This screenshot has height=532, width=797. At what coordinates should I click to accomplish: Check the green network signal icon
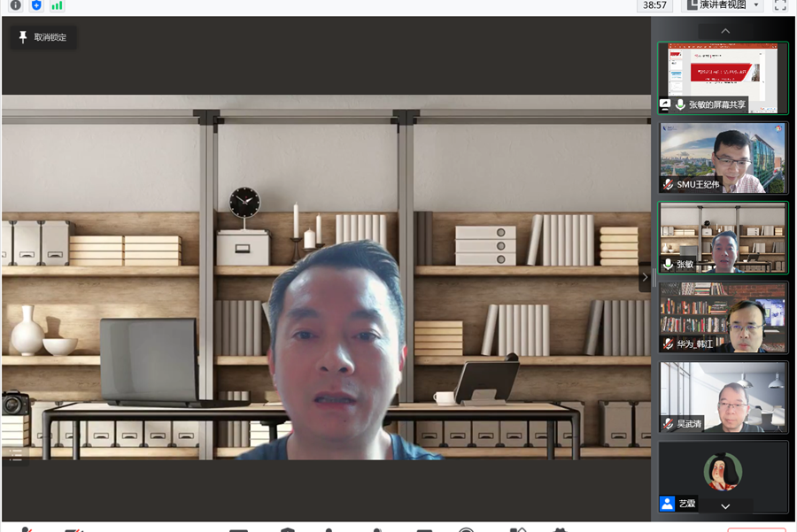tap(58, 5)
